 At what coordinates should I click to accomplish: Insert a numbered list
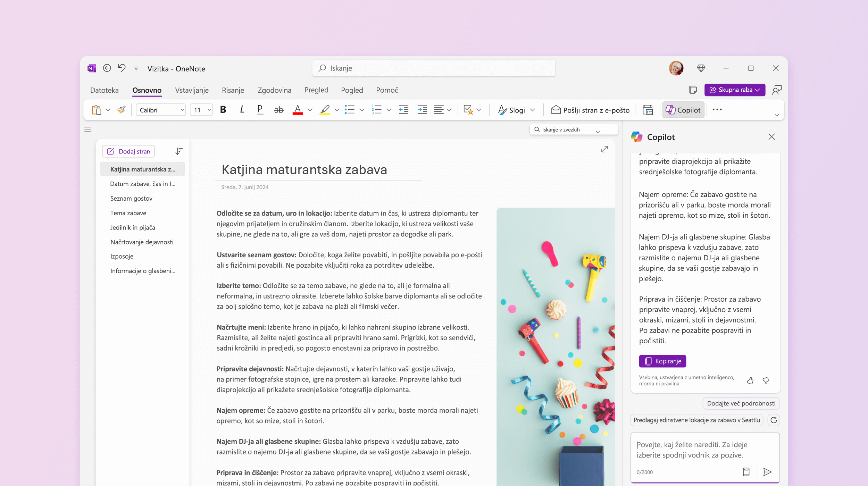pos(377,110)
